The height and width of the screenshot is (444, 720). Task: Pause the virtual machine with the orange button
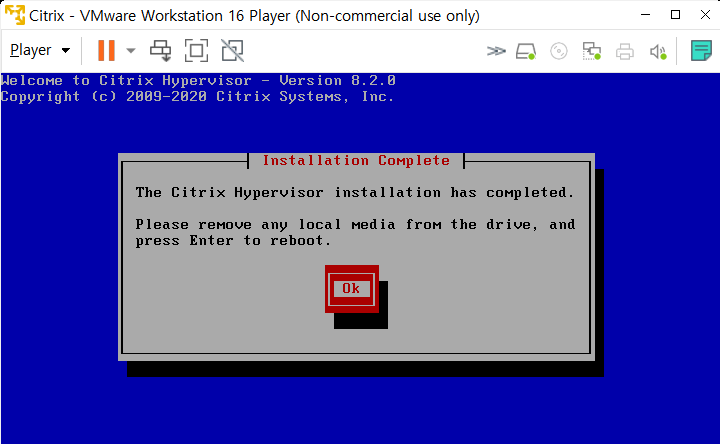(x=106, y=50)
